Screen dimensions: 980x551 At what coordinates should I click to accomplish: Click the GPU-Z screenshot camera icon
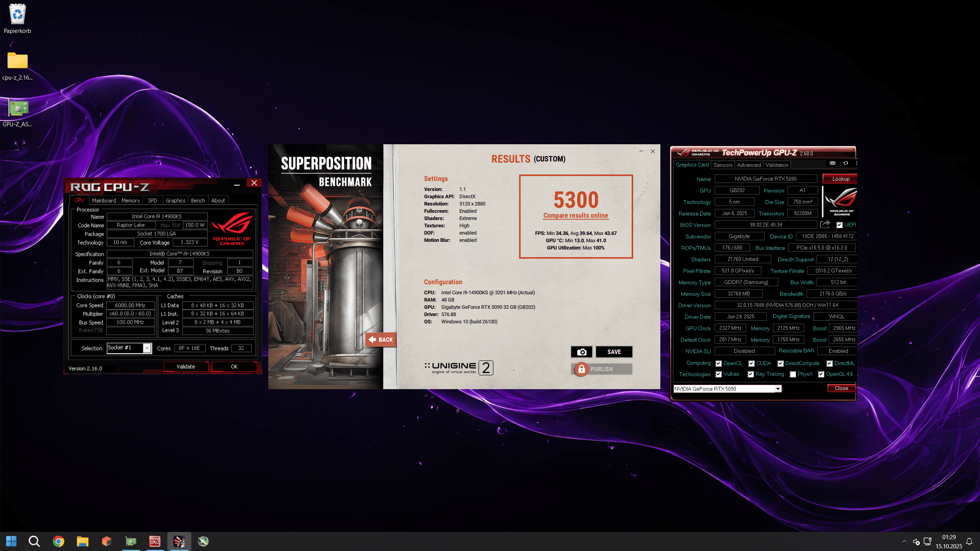click(832, 163)
